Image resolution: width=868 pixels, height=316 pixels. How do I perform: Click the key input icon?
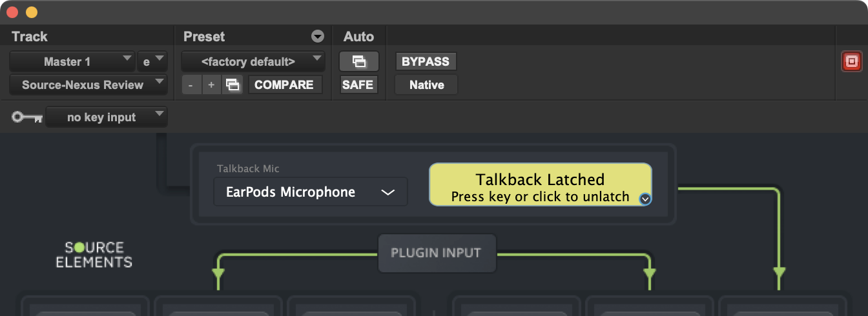27,117
